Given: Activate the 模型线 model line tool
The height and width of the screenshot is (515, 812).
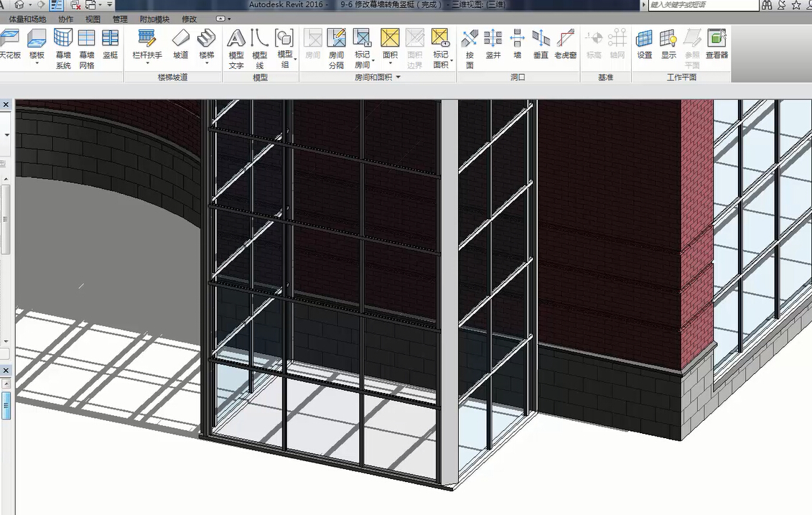Looking at the screenshot, I should point(260,47).
